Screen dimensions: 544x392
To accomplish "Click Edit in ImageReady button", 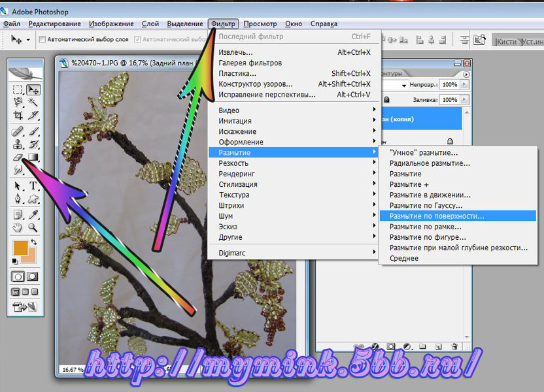I will tap(24, 307).
